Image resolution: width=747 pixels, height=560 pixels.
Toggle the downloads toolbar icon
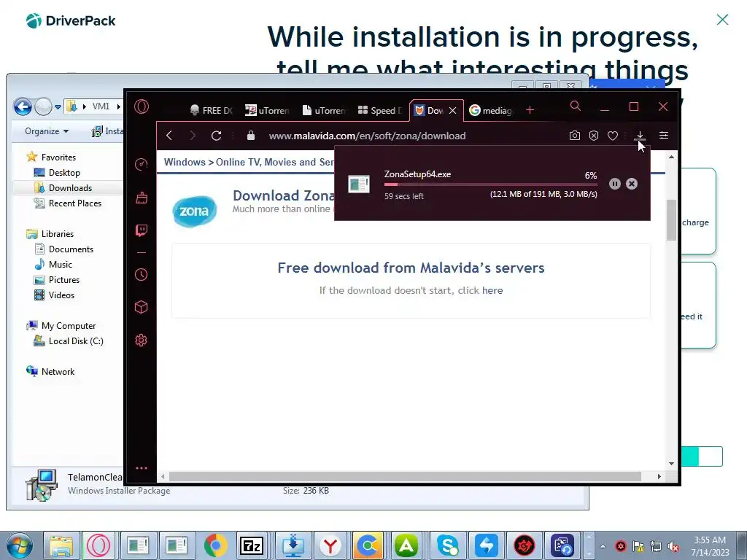(x=640, y=136)
